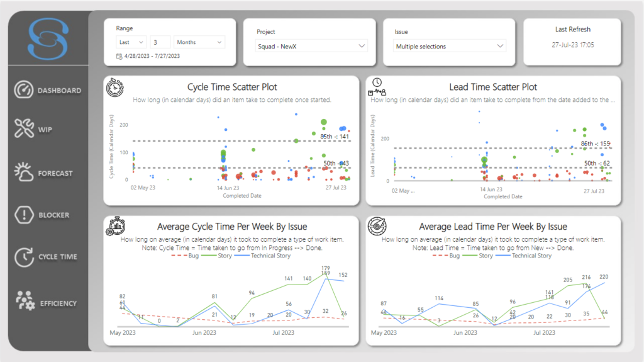Expand the Project dropdown showing Squad - NewX
644x362 pixels.
pyautogui.click(x=311, y=46)
